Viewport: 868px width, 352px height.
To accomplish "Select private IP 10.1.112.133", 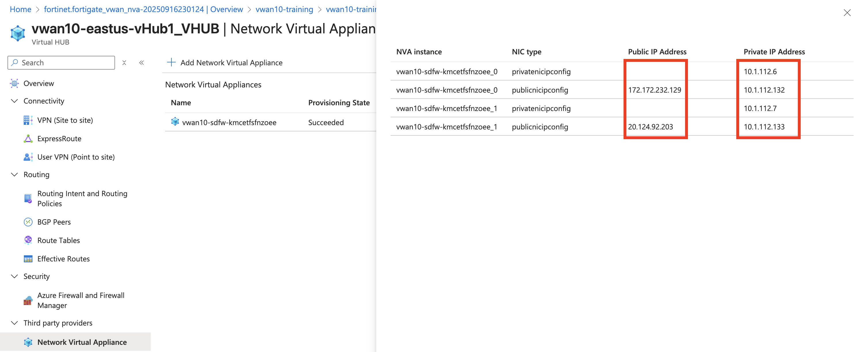I will click(764, 127).
